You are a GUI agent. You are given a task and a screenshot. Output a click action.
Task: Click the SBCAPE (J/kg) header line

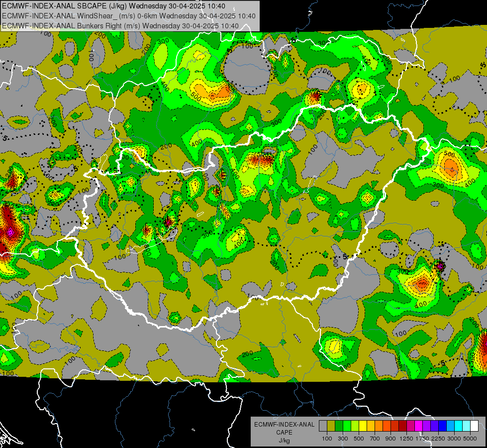114,6
